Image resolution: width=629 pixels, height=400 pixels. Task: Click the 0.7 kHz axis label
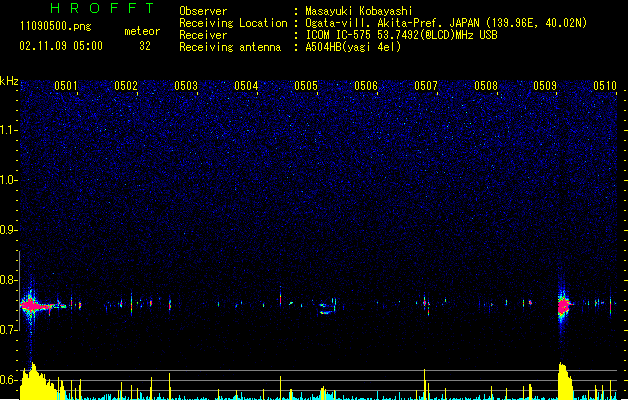pyautogui.click(x=9, y=330)
